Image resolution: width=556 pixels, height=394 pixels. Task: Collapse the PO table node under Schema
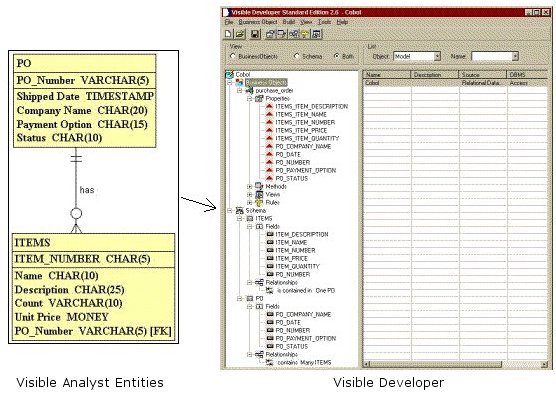tap(239, 299)
